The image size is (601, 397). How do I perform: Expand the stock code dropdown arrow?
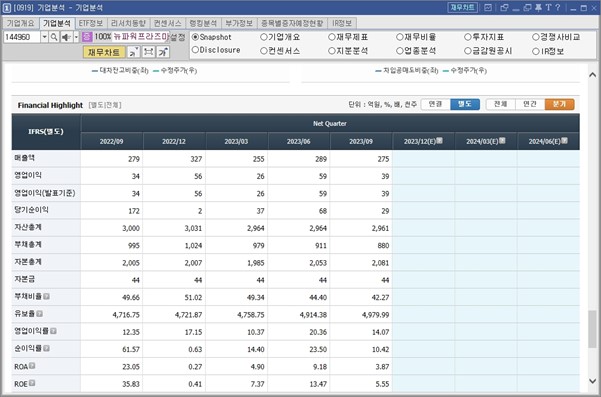click(44, 37)
